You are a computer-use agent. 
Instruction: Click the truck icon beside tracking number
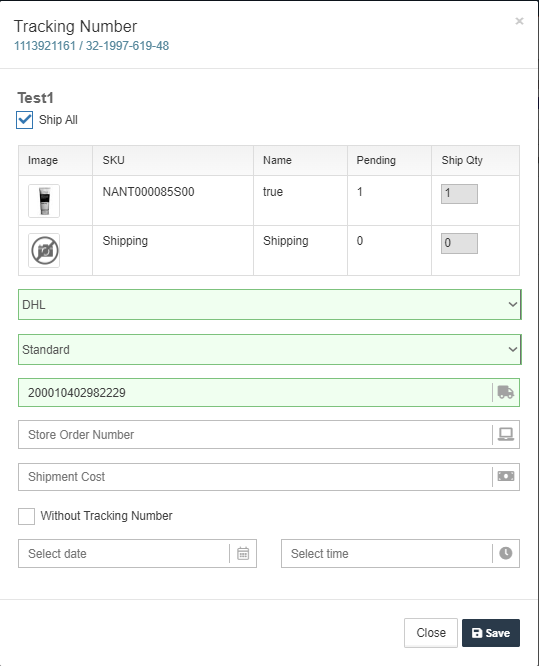point(505,392)
